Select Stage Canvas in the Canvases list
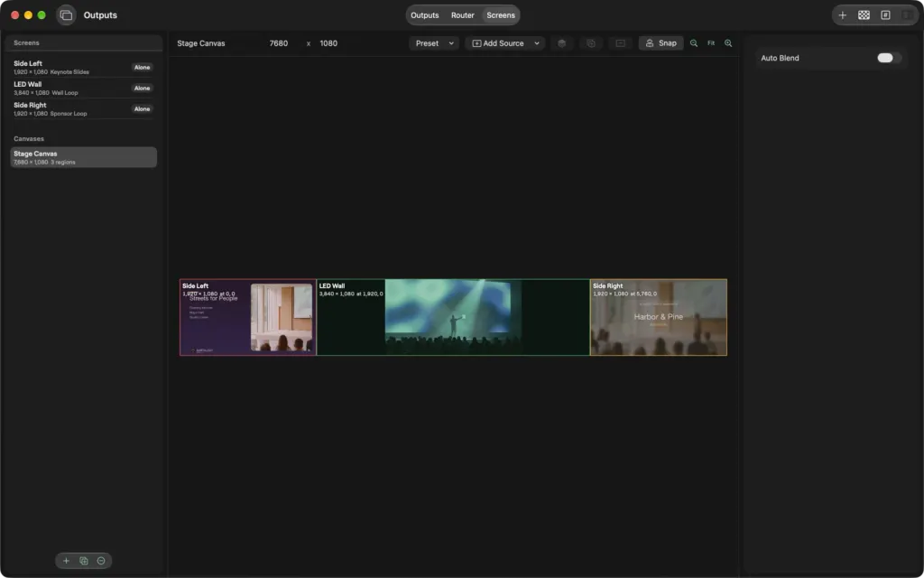 point(83,157)
